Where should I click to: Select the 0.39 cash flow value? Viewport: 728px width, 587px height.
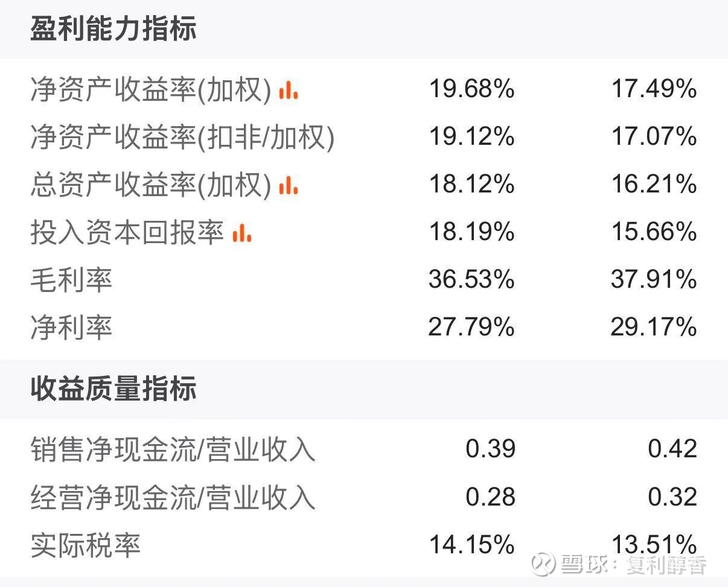(x=490, y=449)
